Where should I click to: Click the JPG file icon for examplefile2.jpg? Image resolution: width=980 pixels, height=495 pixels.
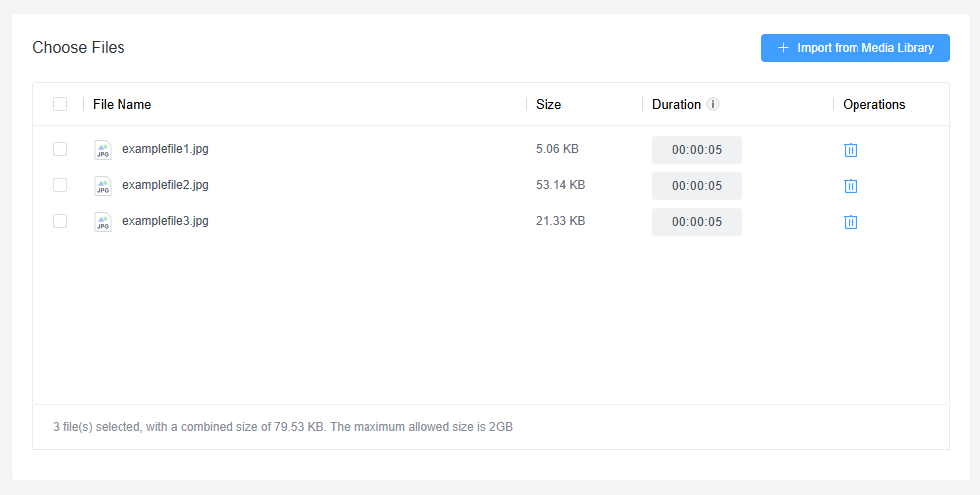(102, 186)
